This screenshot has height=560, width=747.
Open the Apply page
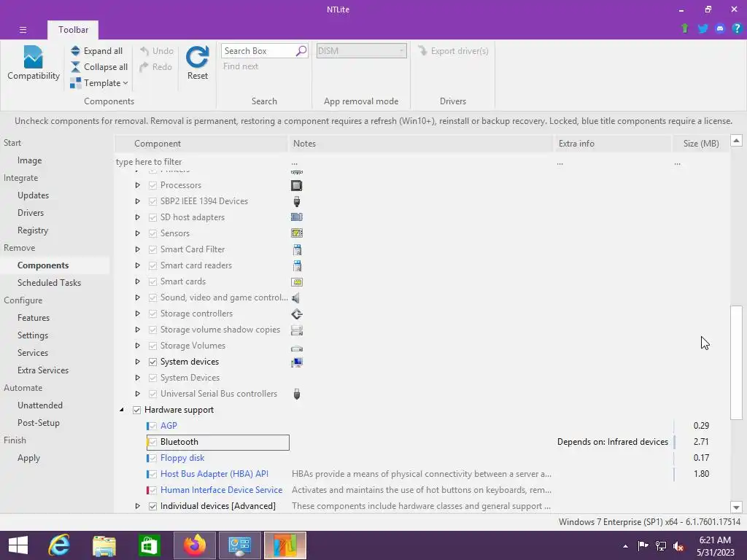[x=28, y=458]
